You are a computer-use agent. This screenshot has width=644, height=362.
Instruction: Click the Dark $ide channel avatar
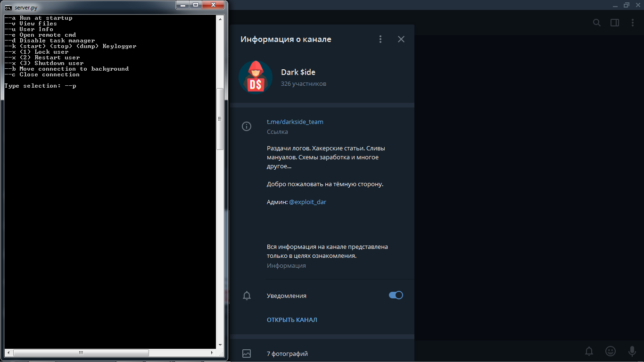[255, 77]
